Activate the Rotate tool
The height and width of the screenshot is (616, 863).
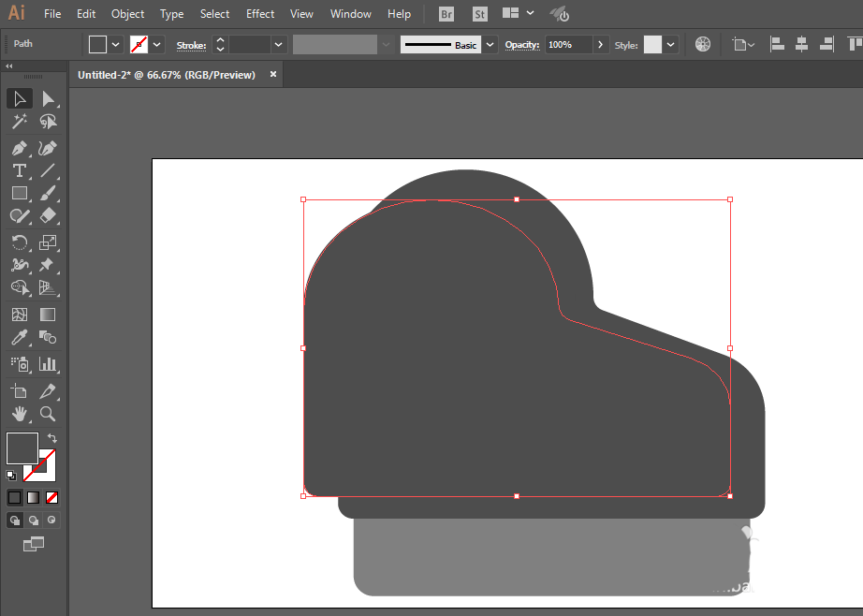click(x=20, y=242)
